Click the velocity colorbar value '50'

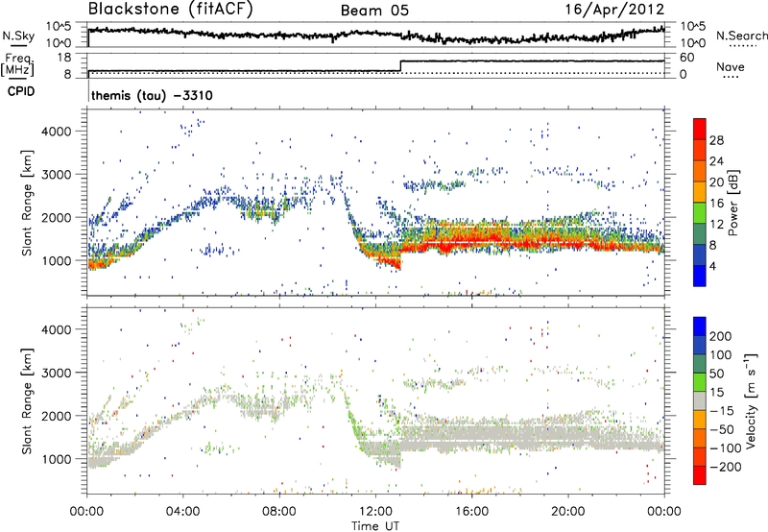tap(716, 374)
